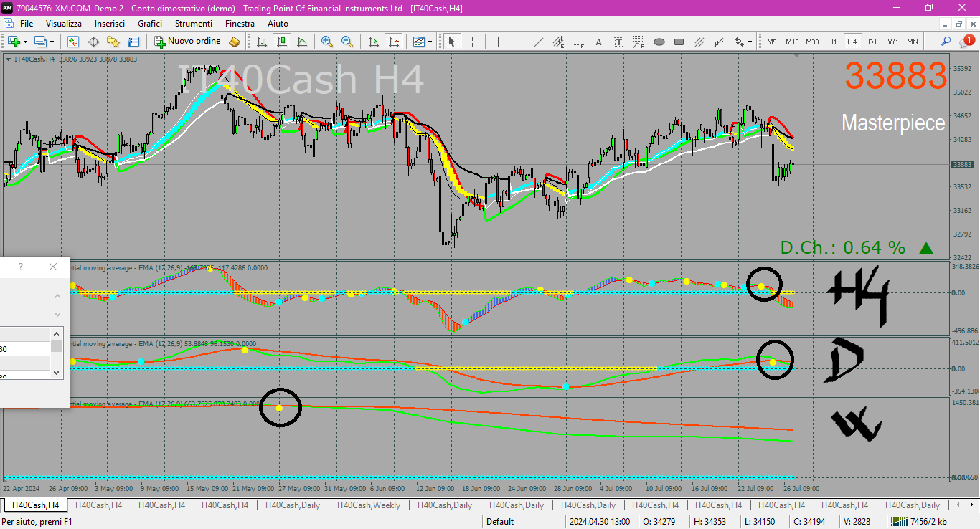Open the Visualizza menu

pyautogui.click(x=64, y=24)
